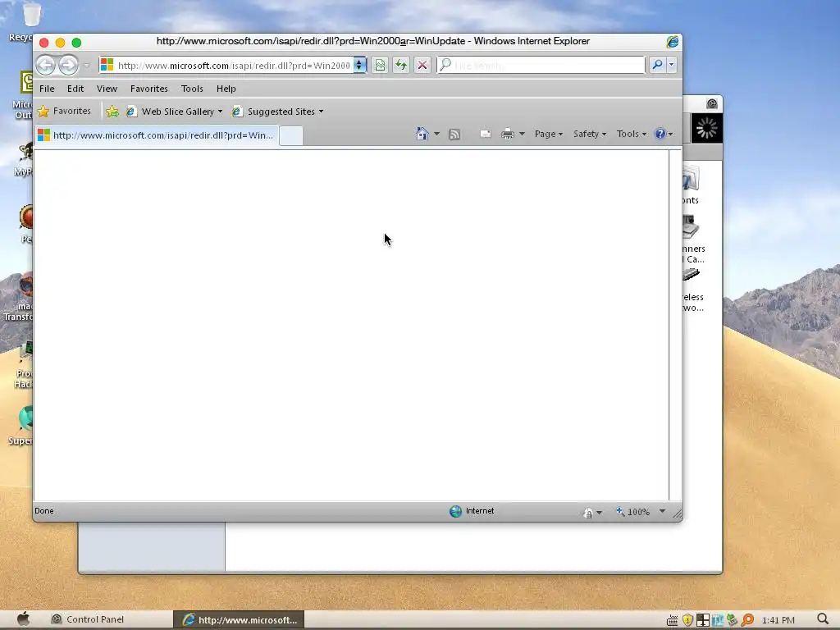Click the blue bar-chart monitor tray icon

pyautogui.click(x=717, y=620)
